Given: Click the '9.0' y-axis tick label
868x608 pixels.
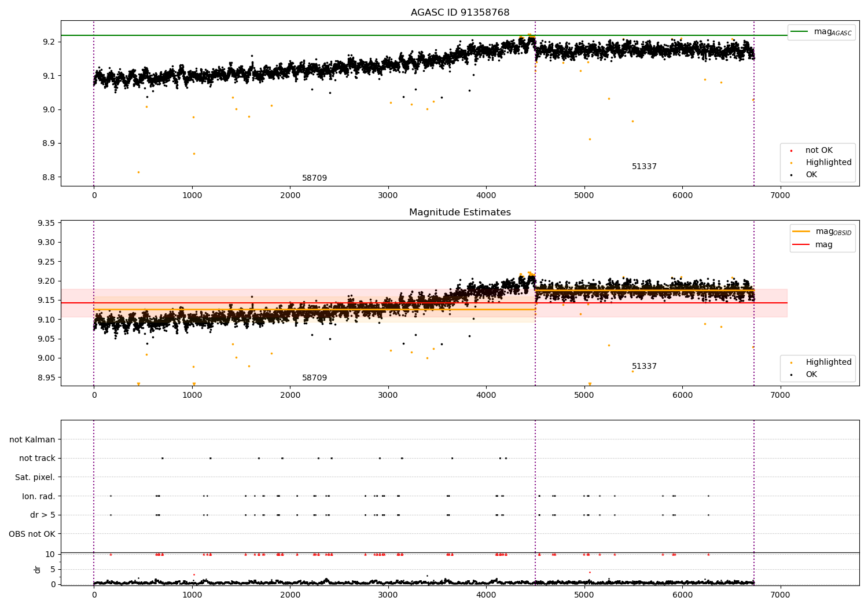Looking at the screenshot, I should click(x=49, y=110).
